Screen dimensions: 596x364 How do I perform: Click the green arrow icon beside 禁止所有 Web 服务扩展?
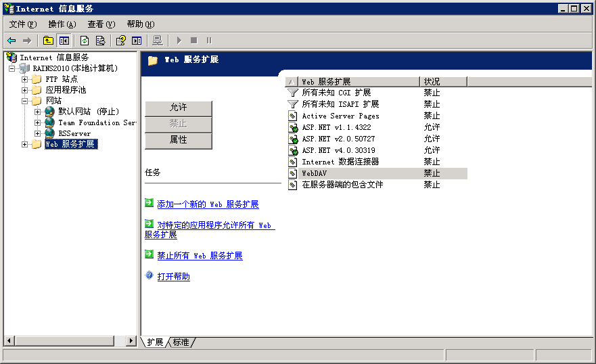[x=149, y=254]
